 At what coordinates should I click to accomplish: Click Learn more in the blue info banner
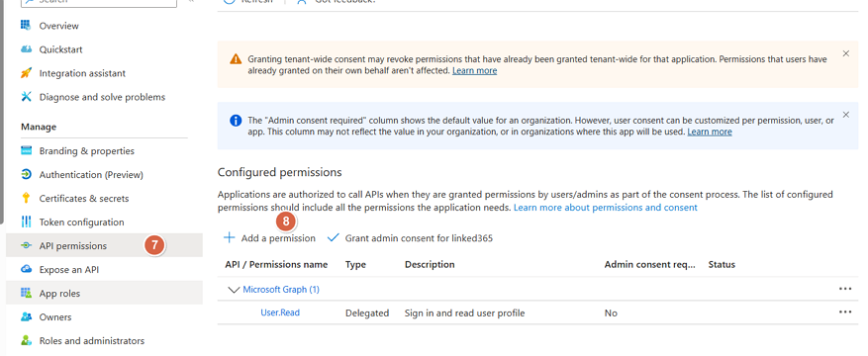pyautogui.click(x=710, y=133)
